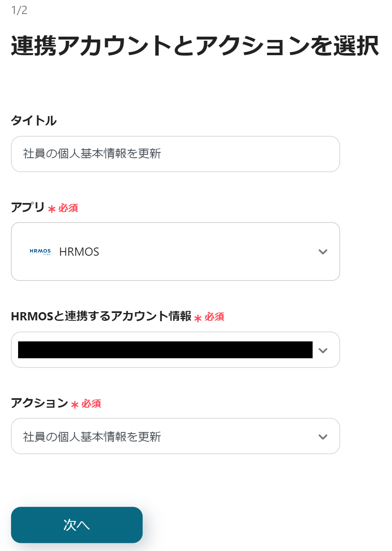
Task: Click the 必須 tag next to アプリ
Action: [68, 208]
